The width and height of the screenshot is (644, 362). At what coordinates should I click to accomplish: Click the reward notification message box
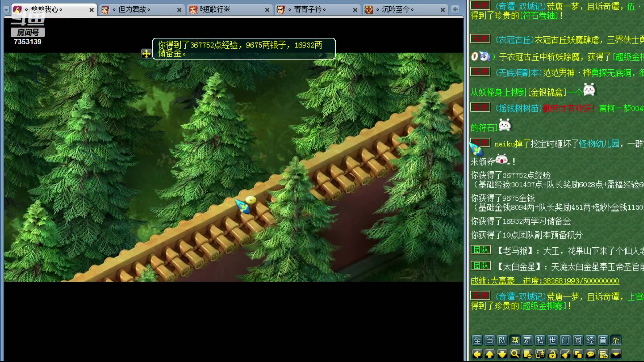(244, 49)
